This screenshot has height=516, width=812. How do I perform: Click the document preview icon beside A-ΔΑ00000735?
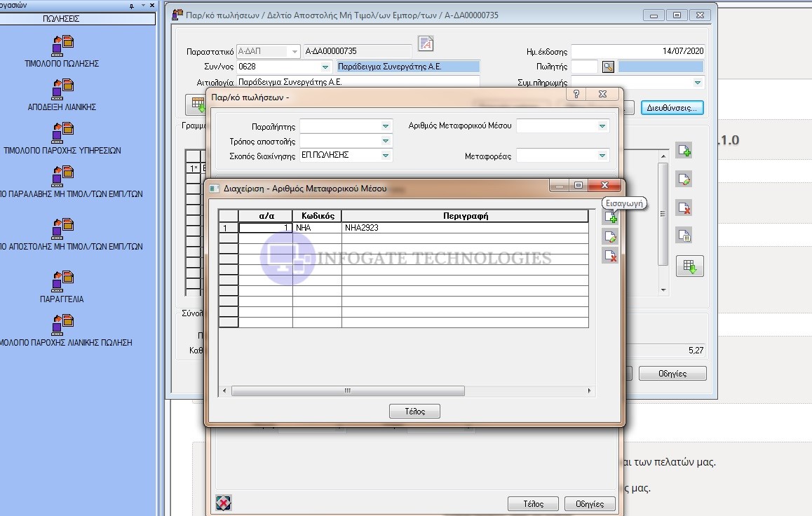(425, 44)
